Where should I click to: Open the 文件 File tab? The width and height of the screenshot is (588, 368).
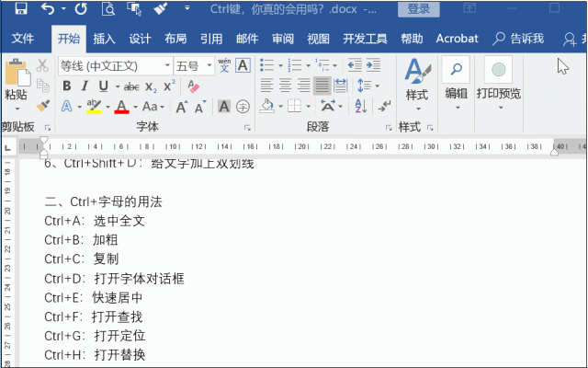23,39
